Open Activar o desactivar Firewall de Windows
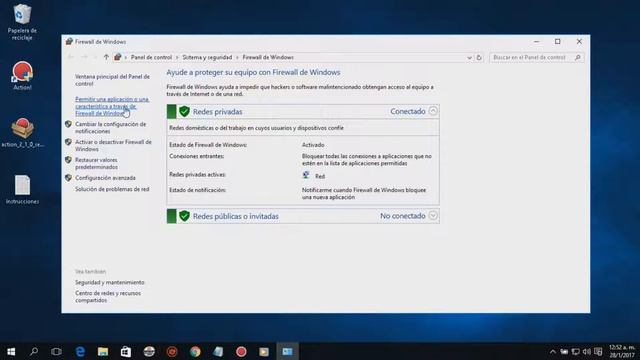Image resolution: width=640 pixels, height=360 pixels. coord(113,145)
